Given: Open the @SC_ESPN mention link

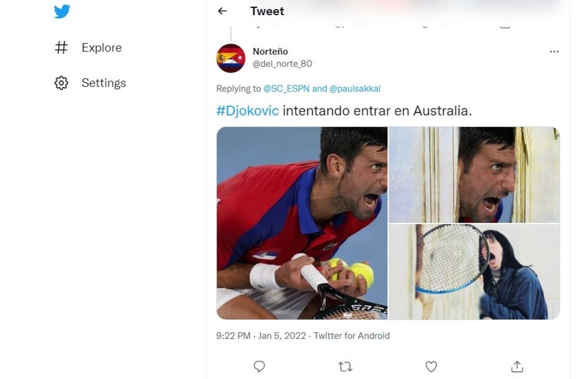Looking at the screenshot, I should 286,89.
